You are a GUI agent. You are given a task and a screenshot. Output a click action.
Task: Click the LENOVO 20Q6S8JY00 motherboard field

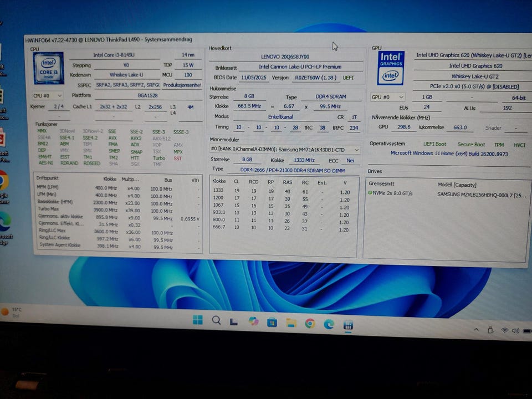click(285, 57)
